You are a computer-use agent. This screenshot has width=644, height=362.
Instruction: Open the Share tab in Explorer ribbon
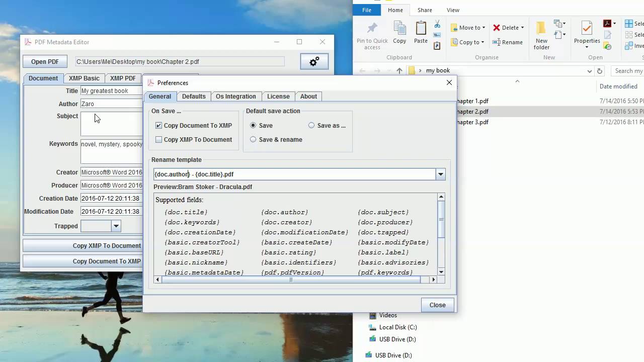pyautogui.click(x=425, y=10)
